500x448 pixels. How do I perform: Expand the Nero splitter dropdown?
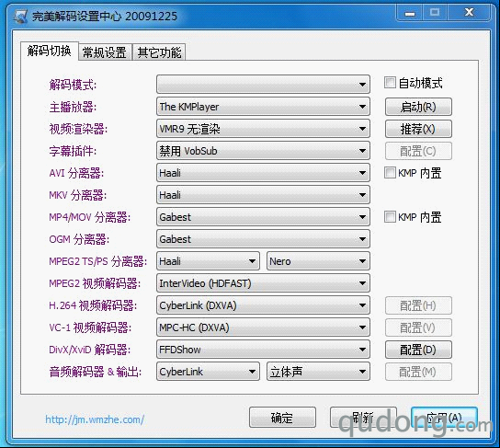click(x=318, y=261)
